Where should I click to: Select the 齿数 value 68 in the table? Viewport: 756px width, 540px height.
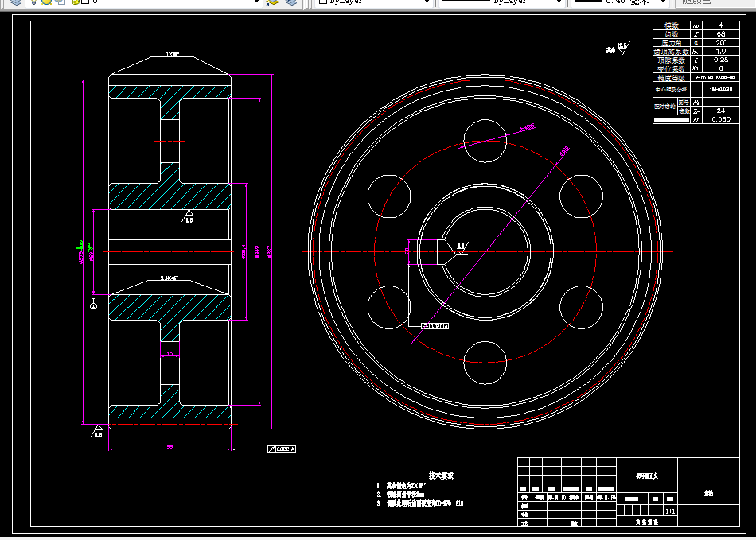click(x=721, y=34)
